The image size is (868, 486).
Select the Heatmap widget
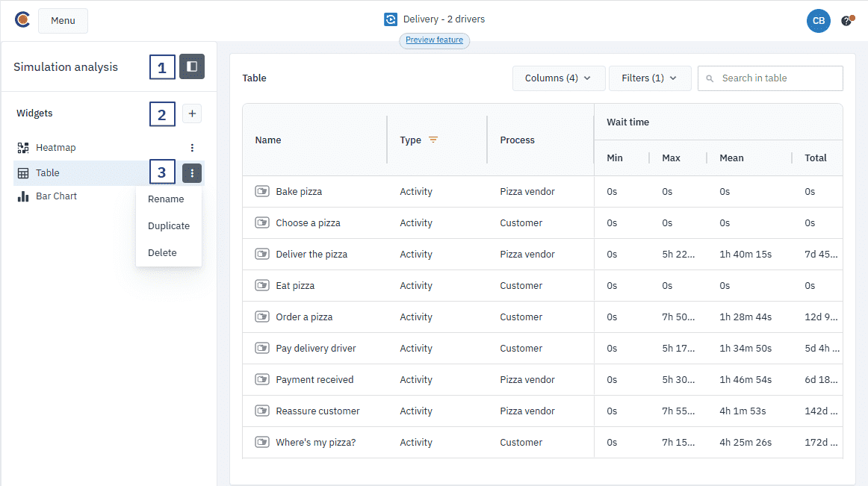click(56, 148)
